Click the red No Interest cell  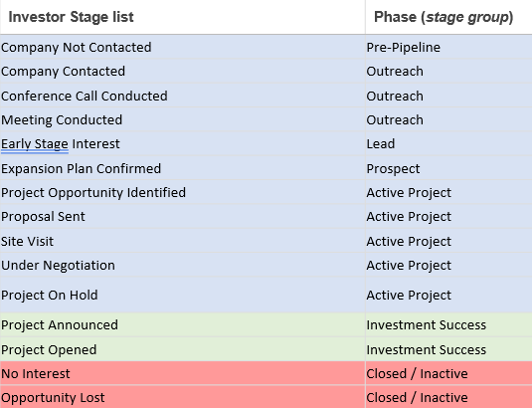tap(183, 373)
